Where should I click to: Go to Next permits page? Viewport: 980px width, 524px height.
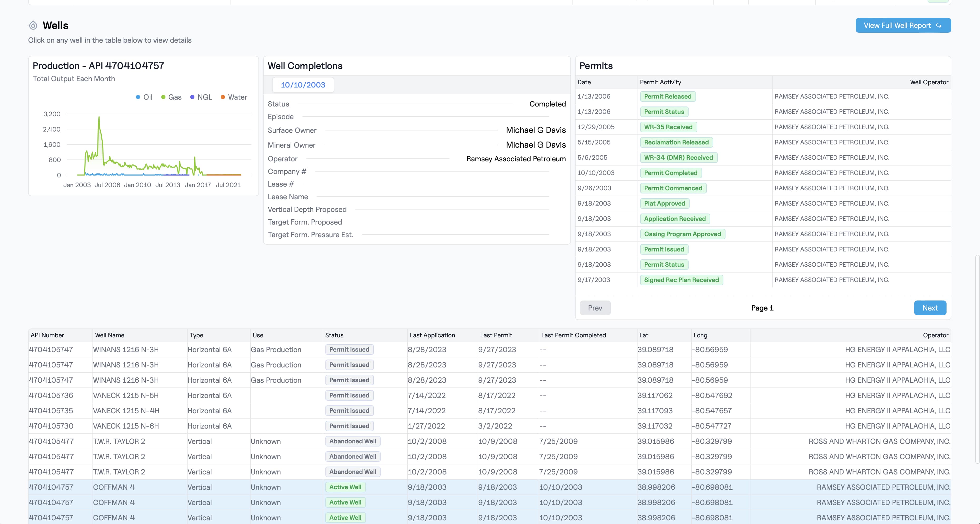tap(930, 308)
